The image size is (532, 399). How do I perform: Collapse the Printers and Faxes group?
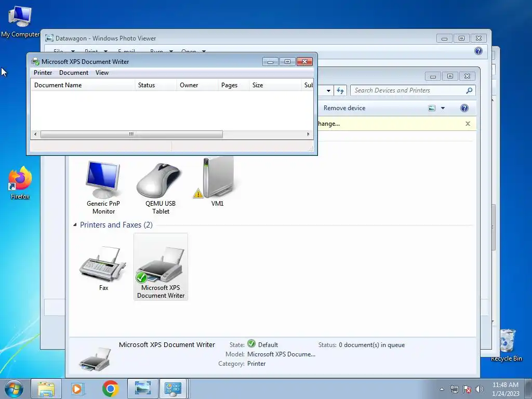[75, 224]
